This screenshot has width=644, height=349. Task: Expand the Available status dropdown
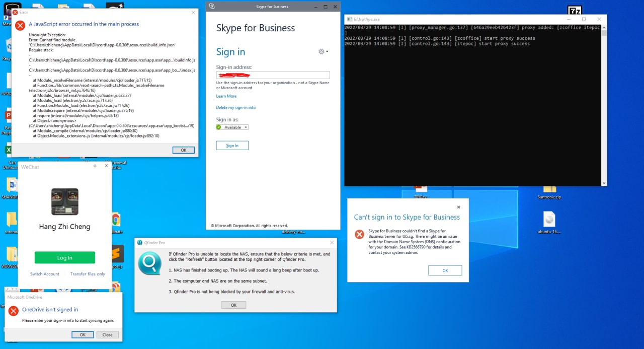click(x=232, y=127)
